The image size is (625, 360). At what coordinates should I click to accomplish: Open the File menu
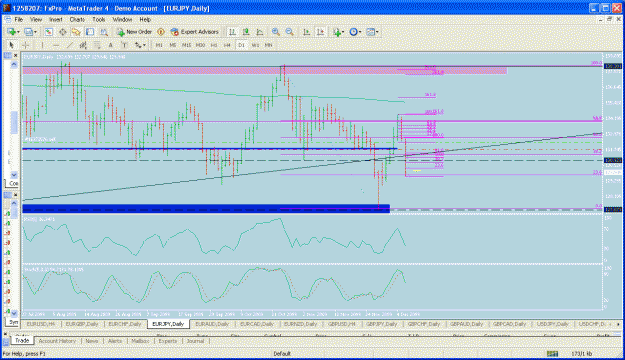18,19
